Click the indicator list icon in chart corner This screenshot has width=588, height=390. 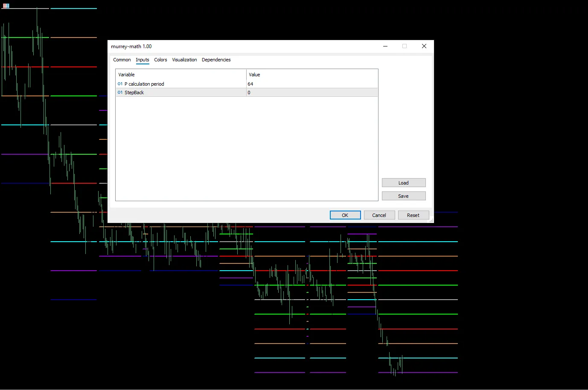[6, 6]
